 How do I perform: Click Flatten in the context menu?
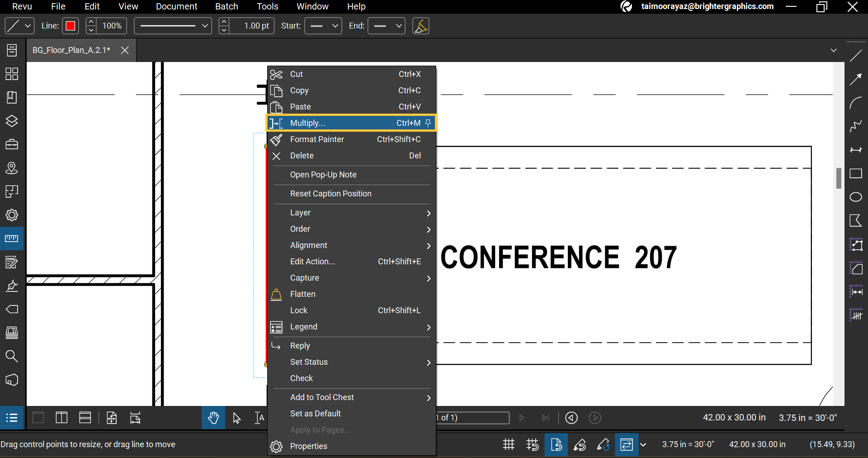click(x=303, y=294)
